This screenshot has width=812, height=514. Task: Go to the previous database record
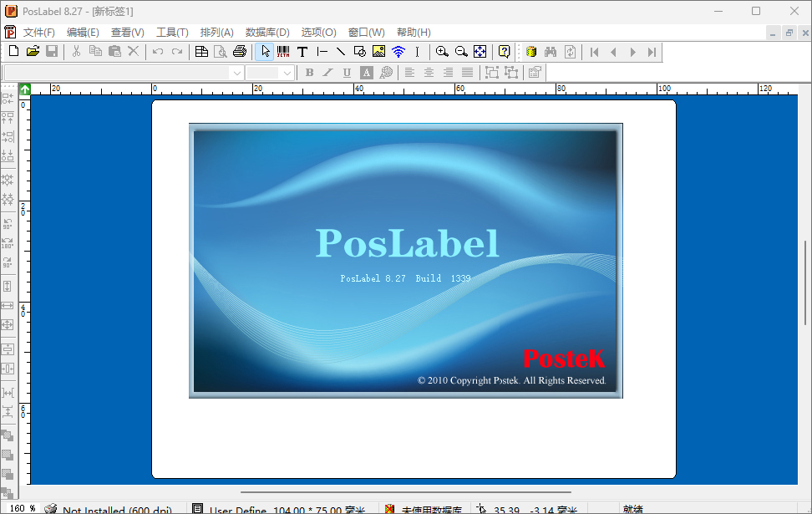[614, 52]
